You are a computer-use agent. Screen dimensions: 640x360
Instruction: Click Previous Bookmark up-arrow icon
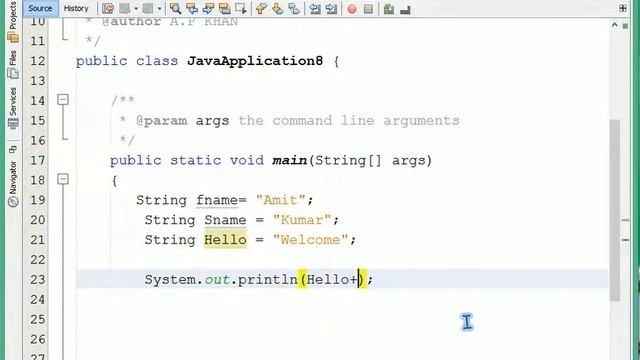261,9
